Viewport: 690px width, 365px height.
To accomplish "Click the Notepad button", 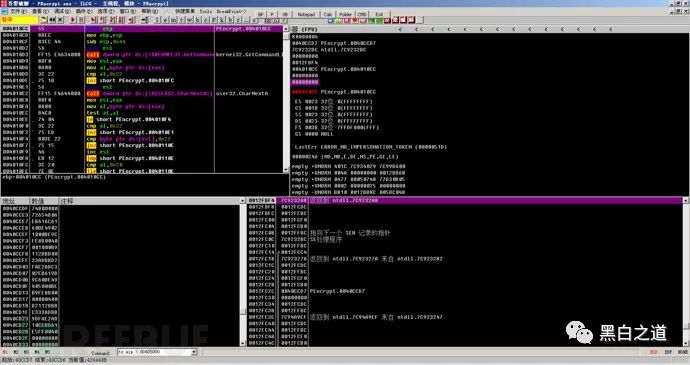I will click(x=306, y=14).
